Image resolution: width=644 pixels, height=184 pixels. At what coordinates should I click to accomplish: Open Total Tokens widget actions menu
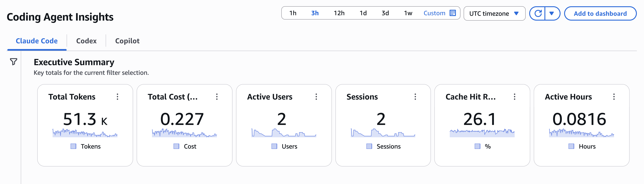117,97
